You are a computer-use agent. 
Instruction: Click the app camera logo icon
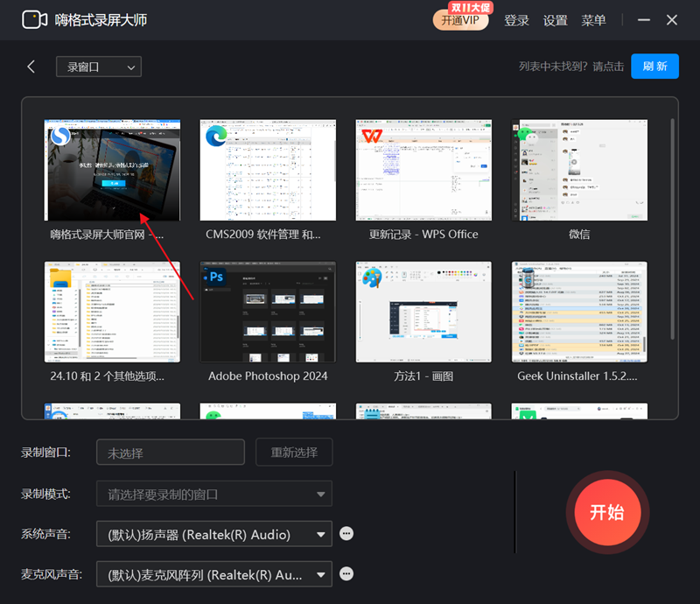(x=35, y=19)
